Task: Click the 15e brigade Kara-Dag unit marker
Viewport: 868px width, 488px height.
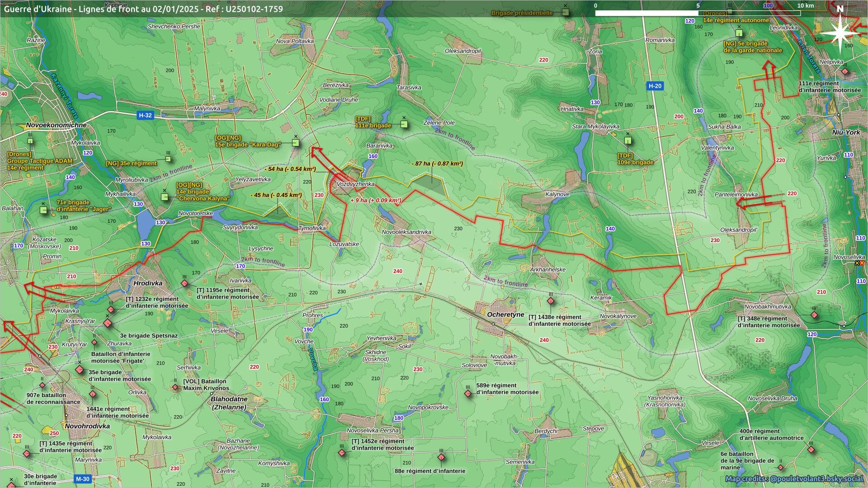Action: (296, 143)
